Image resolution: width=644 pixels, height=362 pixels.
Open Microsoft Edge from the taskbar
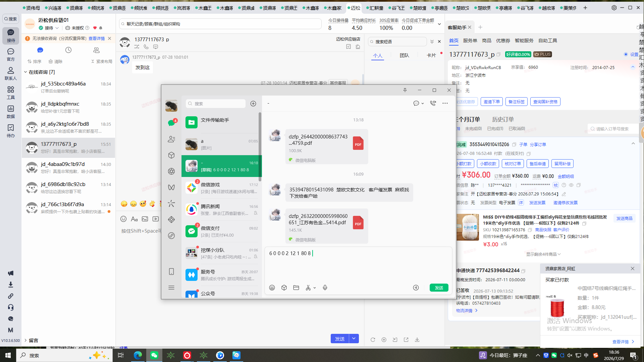(x=138, y=355)
